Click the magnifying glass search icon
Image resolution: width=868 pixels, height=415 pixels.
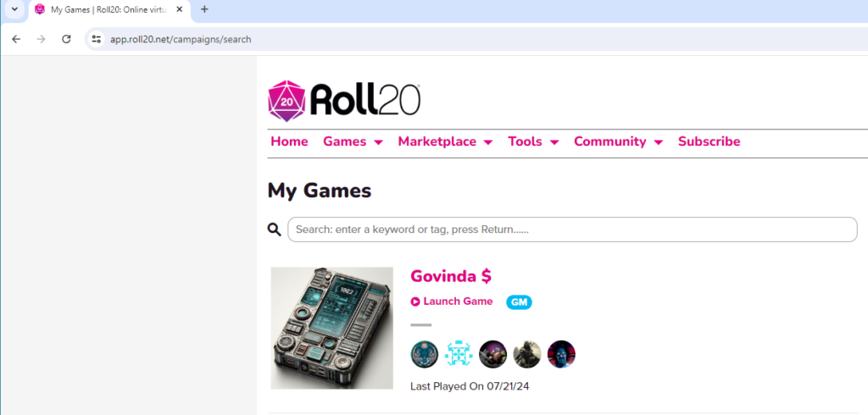pyautogui.click(x=275, y=229)
